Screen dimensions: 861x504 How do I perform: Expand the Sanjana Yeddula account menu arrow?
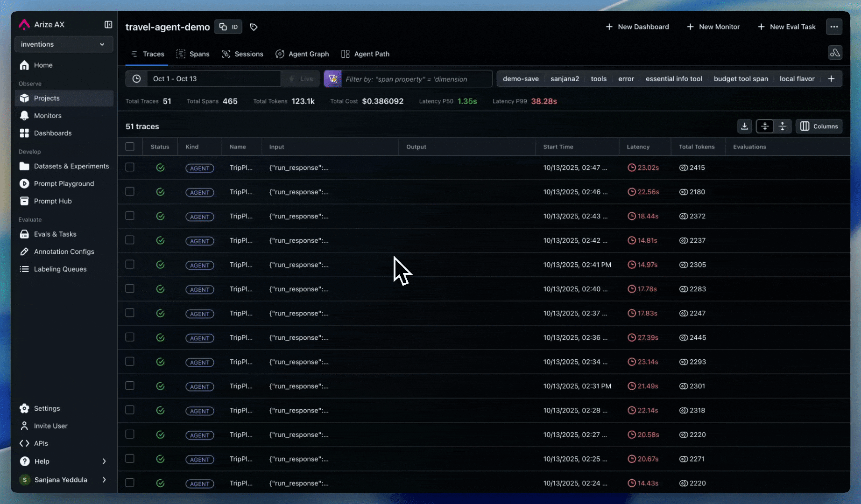(104, 480)
